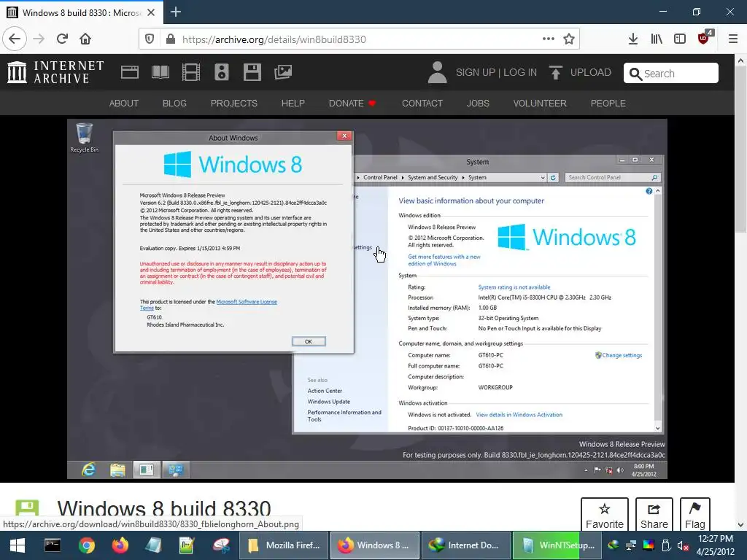This screenshot has height=560, width=747.
Task: Open the Library bookshelf icon
Action: pyautogui.click(x=657, y=39)
